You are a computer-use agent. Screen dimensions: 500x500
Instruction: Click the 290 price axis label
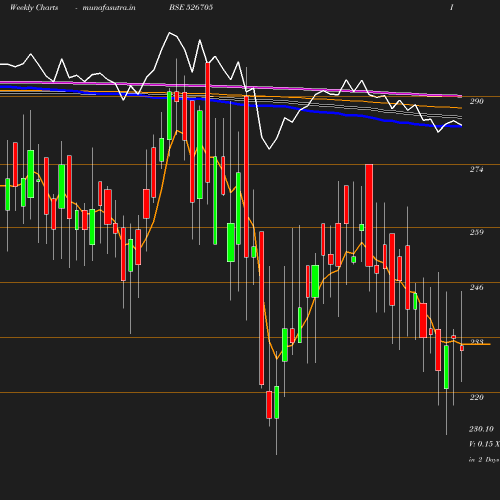(477, 101)
